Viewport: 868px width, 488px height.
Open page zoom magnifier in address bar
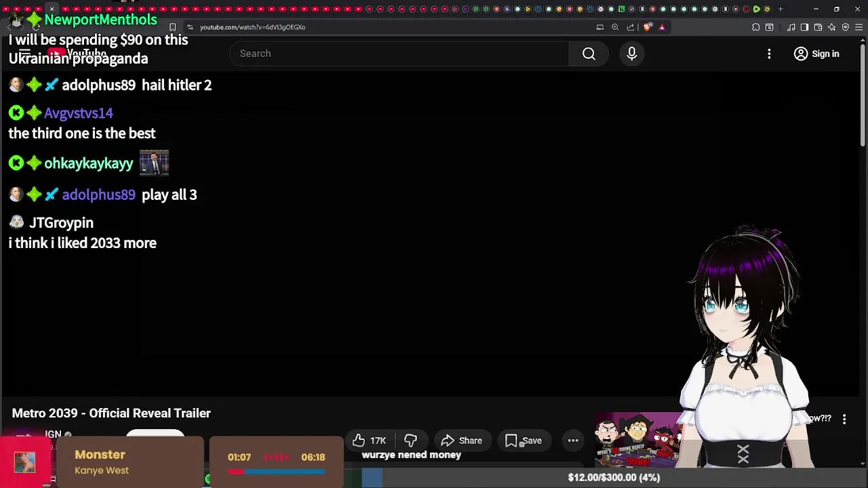click(x=615, y=27)
